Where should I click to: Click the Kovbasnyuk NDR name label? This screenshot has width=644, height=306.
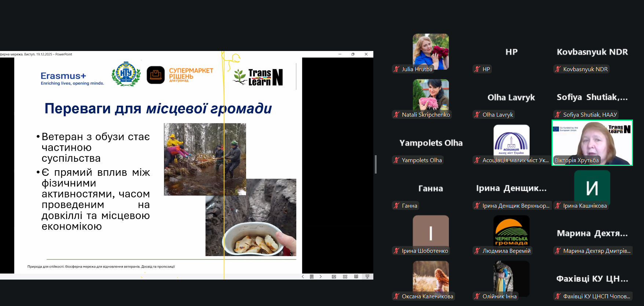(585, 69)
